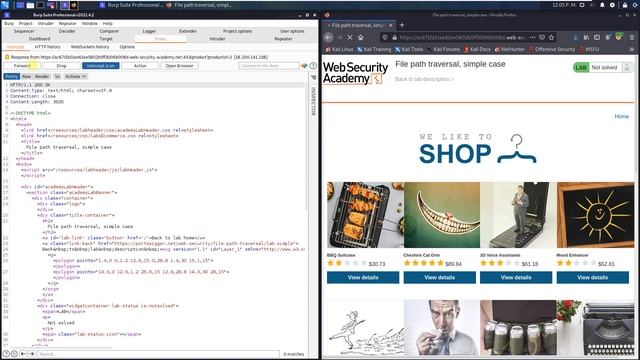Click the comment this item field

point(269,66)
